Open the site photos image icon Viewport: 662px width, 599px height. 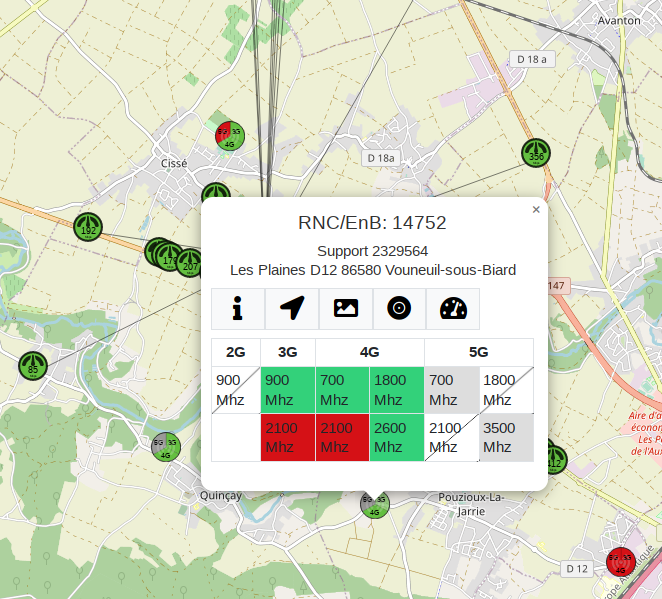[346, 309]
